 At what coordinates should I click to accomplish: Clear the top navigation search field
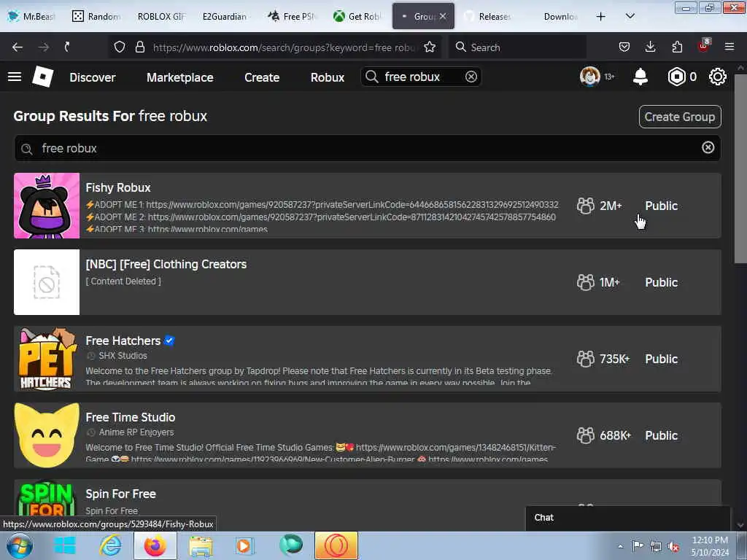[x=471, y=77]
